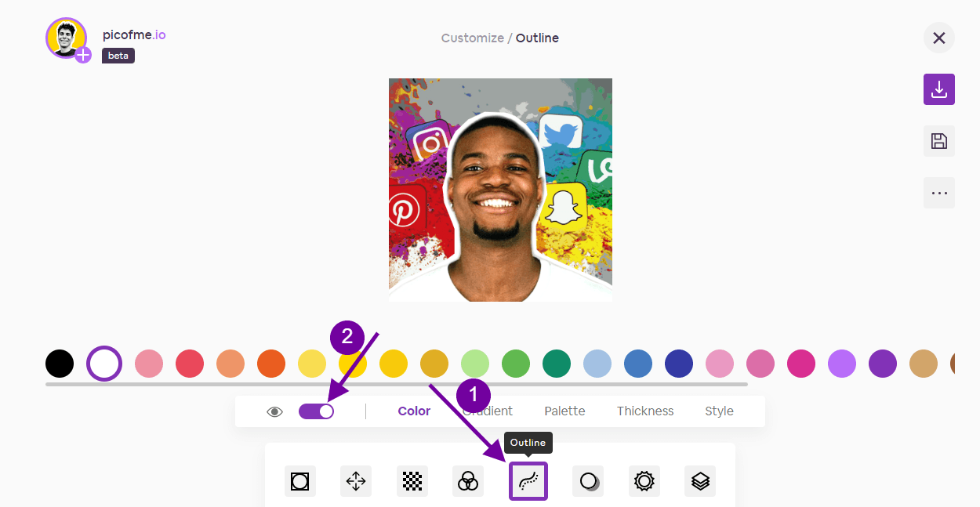Image resolution: width=980 pixels, height=507 pixels.
Task: Switch to the Gradient tab
Action: pos(488,411)
